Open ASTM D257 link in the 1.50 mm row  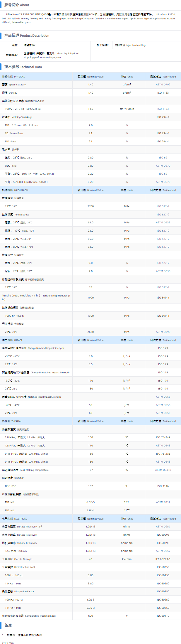click(x=163, y=551)
